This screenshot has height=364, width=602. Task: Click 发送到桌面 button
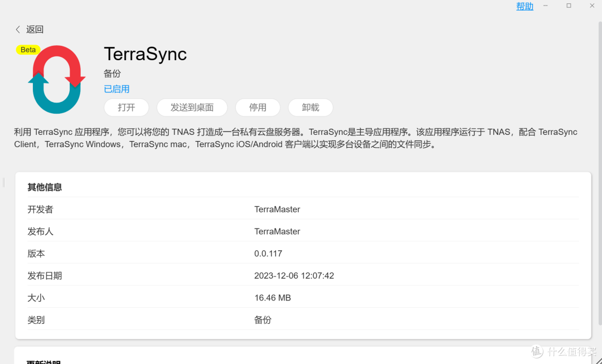click(192, 108)
